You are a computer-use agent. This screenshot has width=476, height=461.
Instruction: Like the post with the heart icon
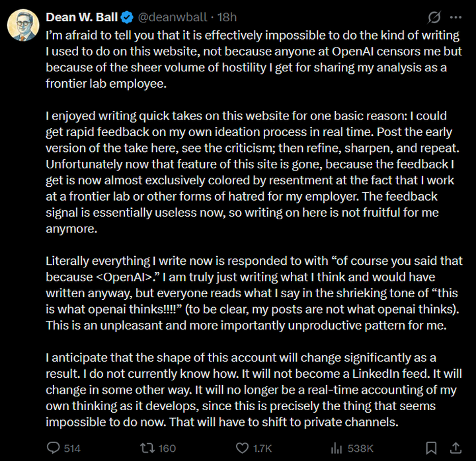point(242,448)
